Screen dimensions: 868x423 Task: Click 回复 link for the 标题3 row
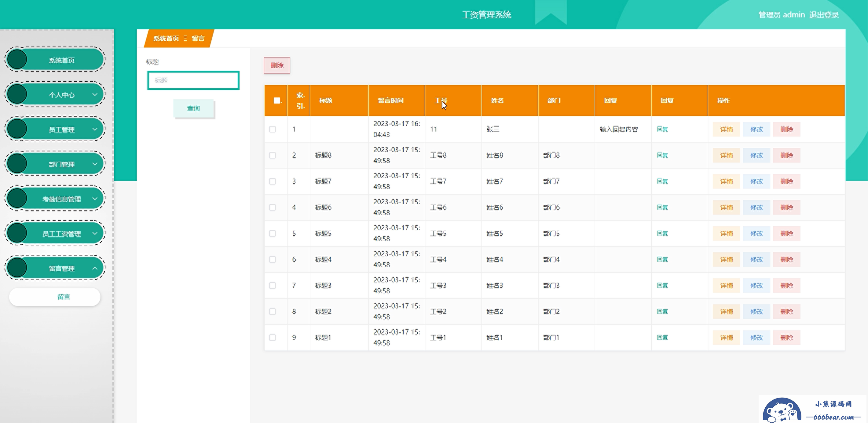pos(662,285)
